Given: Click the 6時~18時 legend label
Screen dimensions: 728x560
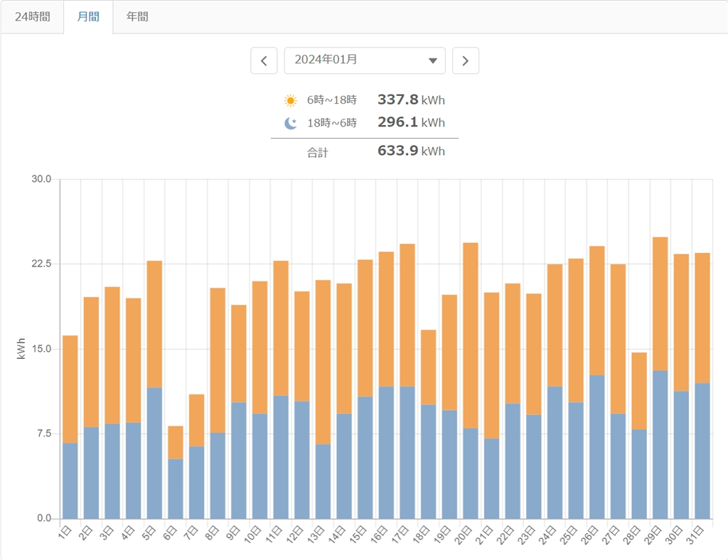Looking at the screenshot, I should tap(332, 100).
